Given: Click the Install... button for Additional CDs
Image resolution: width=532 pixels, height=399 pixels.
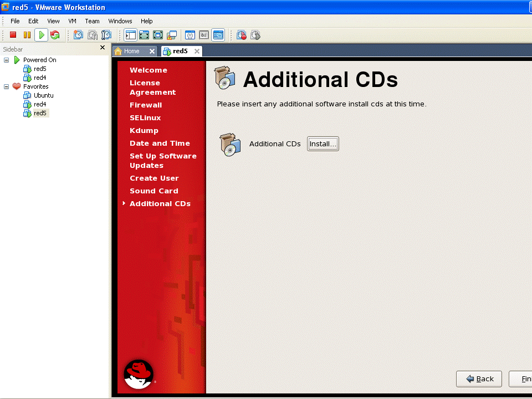Looking at the screenshot, I should tap(323, 144).
